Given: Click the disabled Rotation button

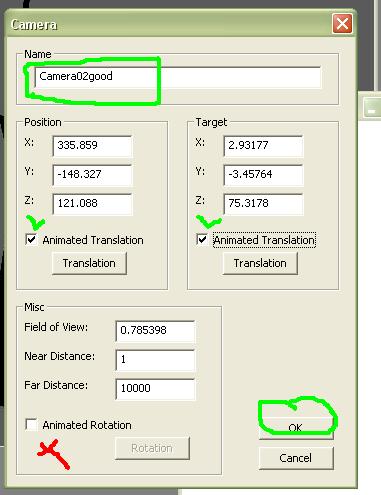Looking at the screenshot, I should [152, 448].
